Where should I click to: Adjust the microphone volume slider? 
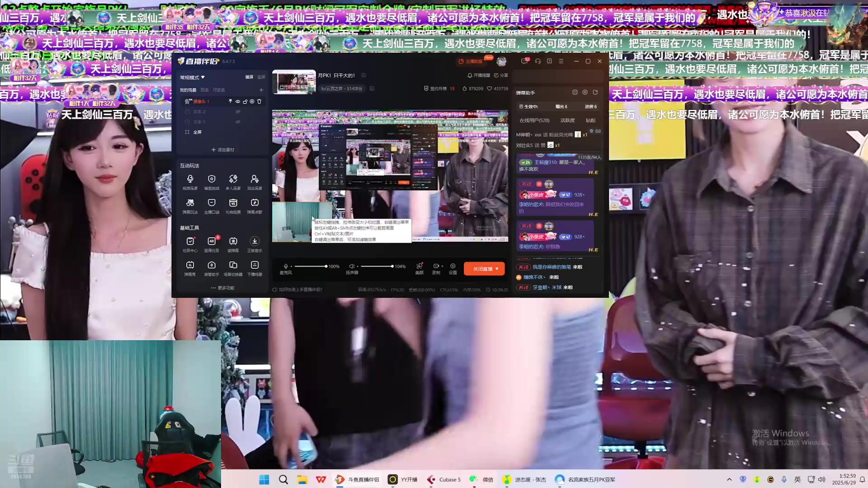click(311, 266)
